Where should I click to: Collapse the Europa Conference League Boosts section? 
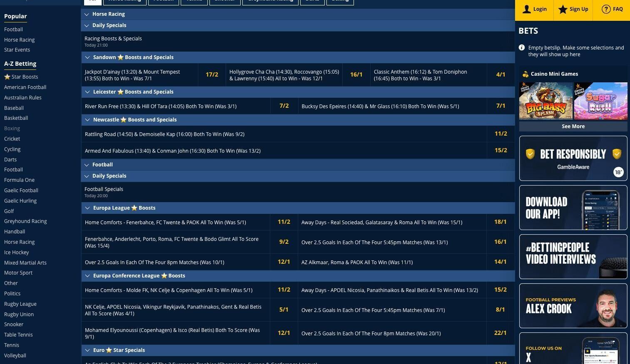tap(87, 276)
